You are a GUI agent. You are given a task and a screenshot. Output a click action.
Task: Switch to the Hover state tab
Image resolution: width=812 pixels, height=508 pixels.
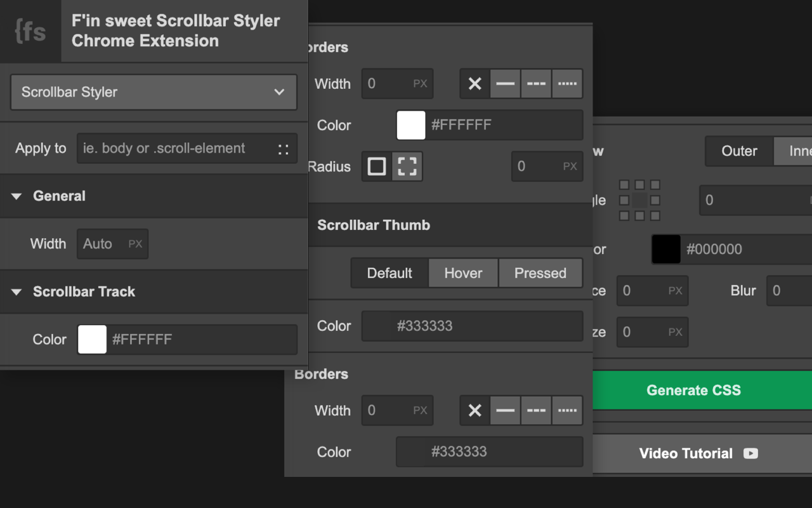coord(463,274)
